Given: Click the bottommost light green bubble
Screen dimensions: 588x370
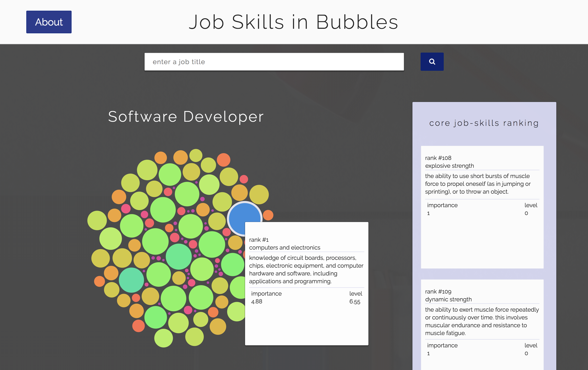Looking at the screenshot, I should [x=163, y=338].
